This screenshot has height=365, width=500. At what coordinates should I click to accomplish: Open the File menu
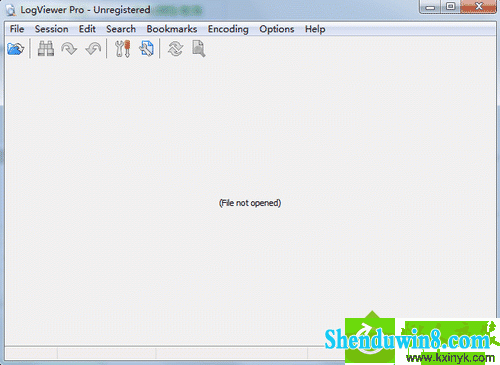(17, 29)
